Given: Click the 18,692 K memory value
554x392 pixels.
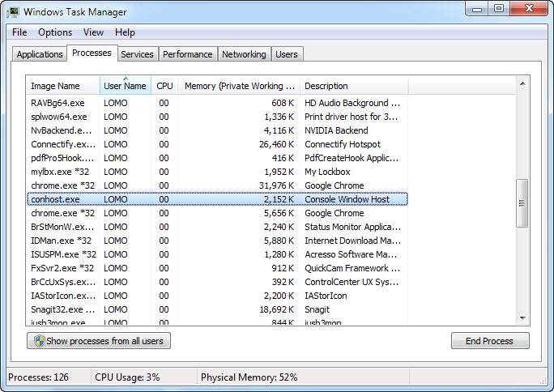Looking at the screenshot, I should click(x=277, y=309).
